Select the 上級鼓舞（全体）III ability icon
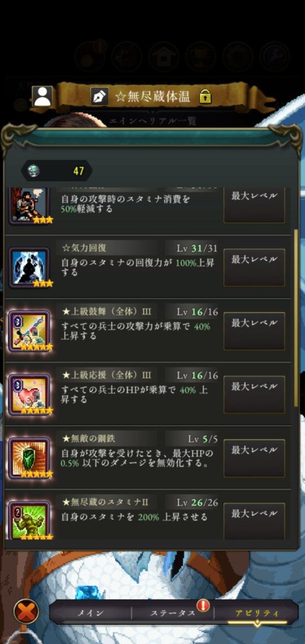Viewport: 305px width, 644px height. (x=29, y=331)
